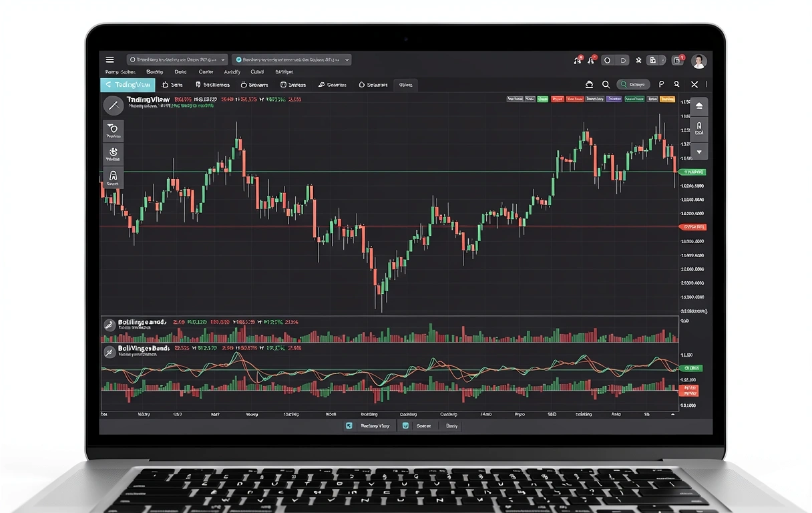Open the hamburger menu top left
Image resolution: width=812 pixels, height=513 pixels.
click(110, 59)
